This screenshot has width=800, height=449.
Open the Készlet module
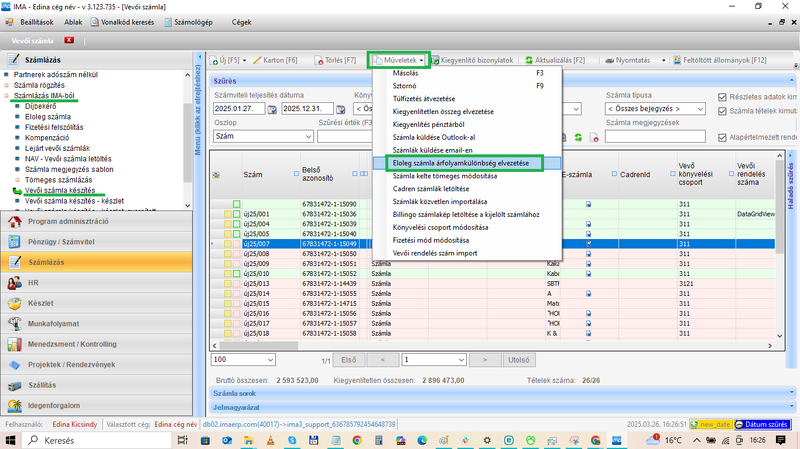click(97, 303)
